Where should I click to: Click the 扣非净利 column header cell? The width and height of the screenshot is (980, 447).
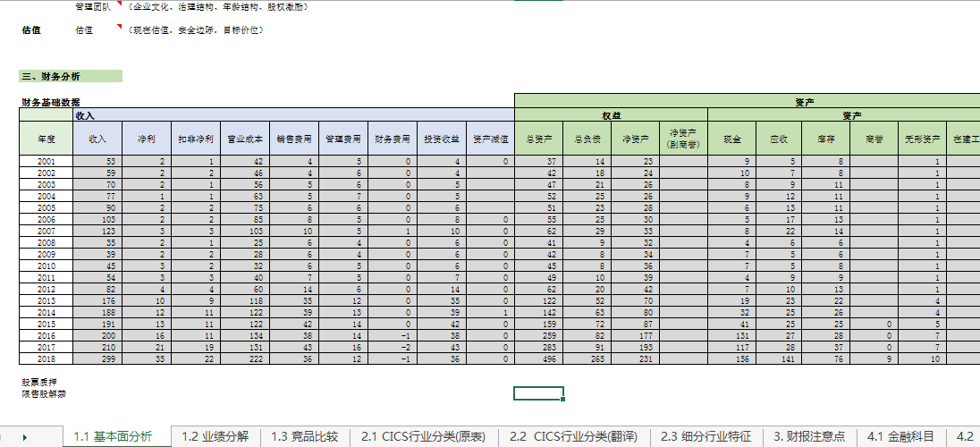(x=196, y=139)
